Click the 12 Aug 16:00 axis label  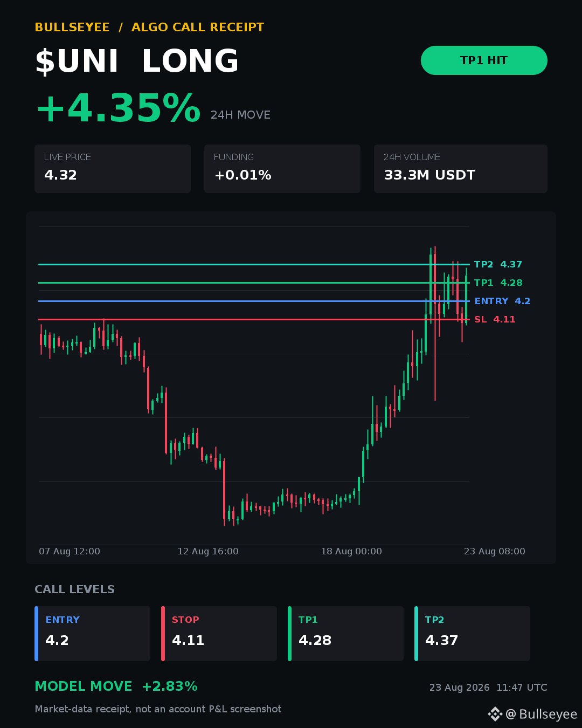point(208,551)
